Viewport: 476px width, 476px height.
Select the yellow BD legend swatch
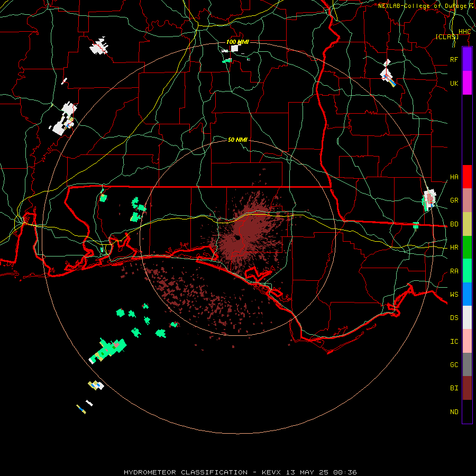click(x=467, y=224)
